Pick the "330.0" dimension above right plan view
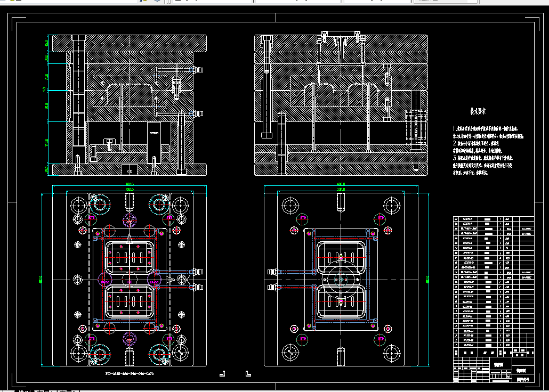Screen dimensions: 549x392 coord(341,190)
